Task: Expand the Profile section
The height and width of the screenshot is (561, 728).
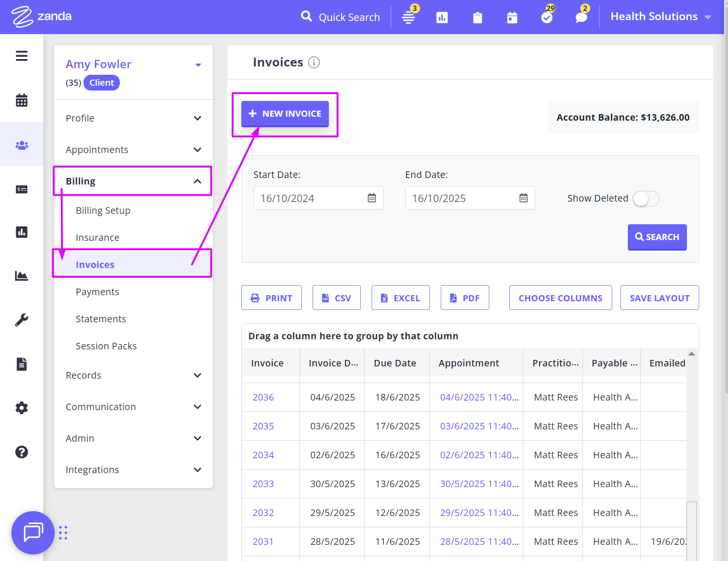Action: pyautogui.click(x=133, y=118)
